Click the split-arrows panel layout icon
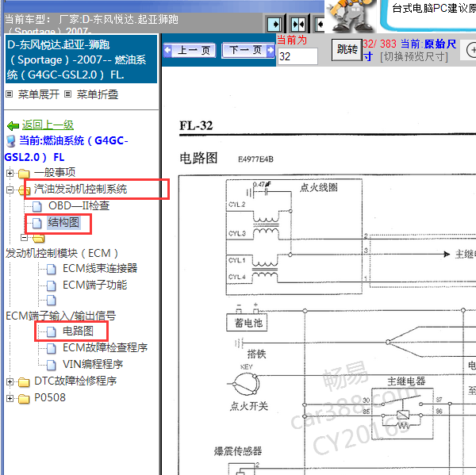The height and width of the screenshot is (475, 476). click(x=298, y=25)
